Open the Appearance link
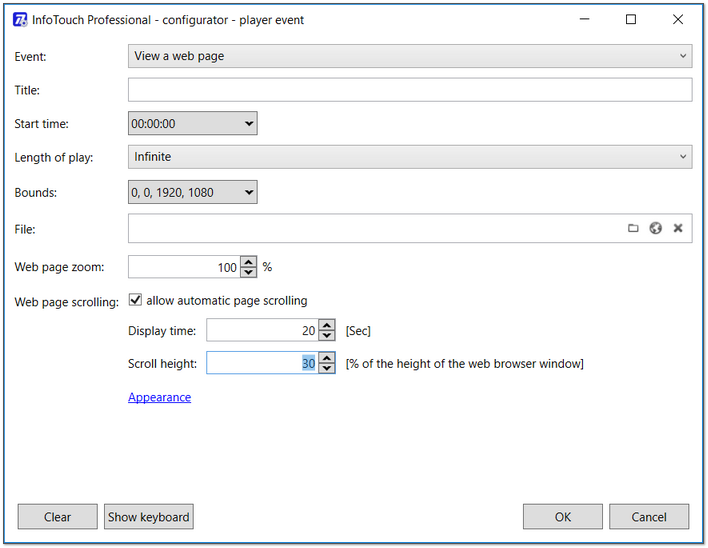This screenshot has height=548, width=708. point(159,397)
